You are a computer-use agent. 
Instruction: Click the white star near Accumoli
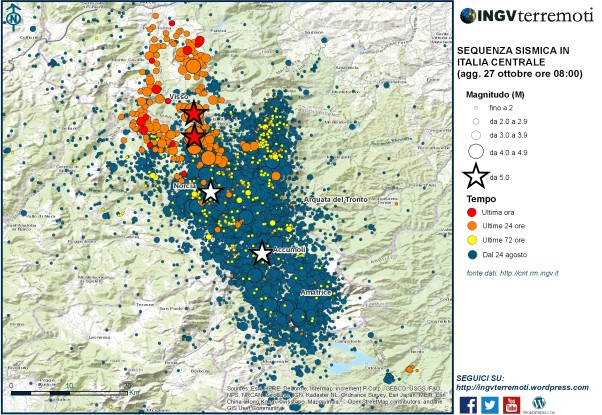pyautogui.click(x=262, y=253)
